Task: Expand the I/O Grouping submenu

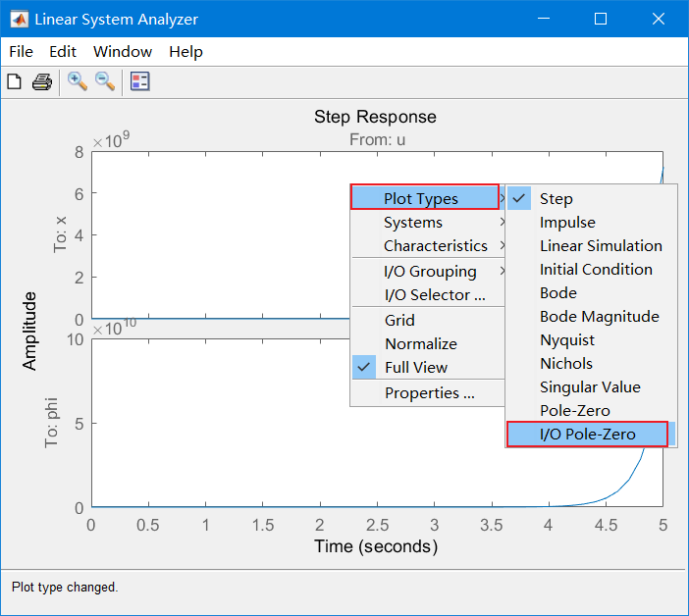Action: pyautogui.click(x=430, y=272)
